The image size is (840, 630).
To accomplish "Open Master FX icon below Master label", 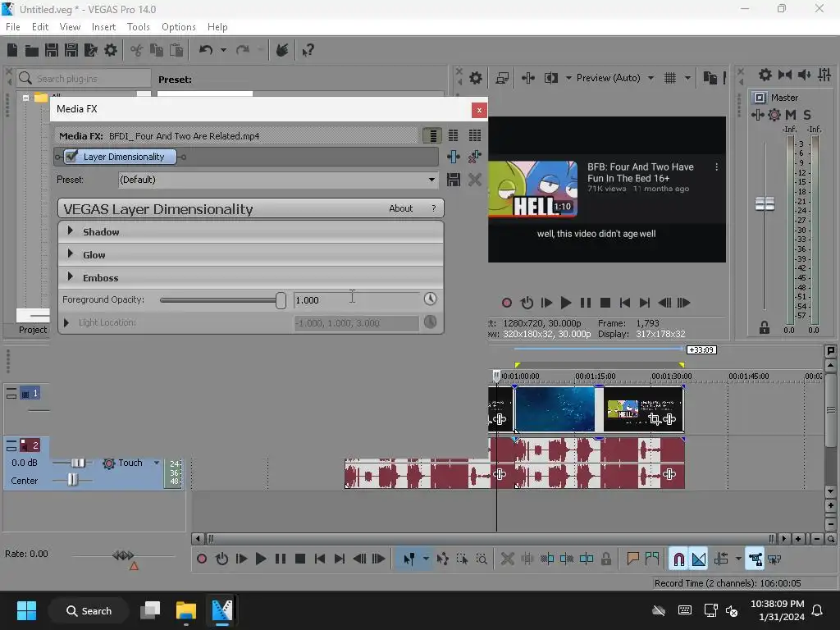I will click(757, 115).
